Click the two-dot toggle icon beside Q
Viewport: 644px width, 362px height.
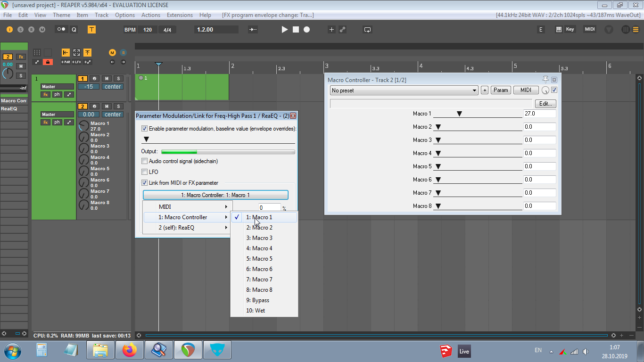pos(61,29)
